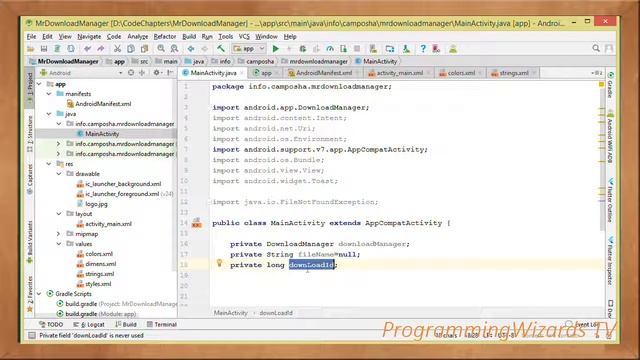
Task: Click the editor vertical scrollbar
Action: coord(602,157)
